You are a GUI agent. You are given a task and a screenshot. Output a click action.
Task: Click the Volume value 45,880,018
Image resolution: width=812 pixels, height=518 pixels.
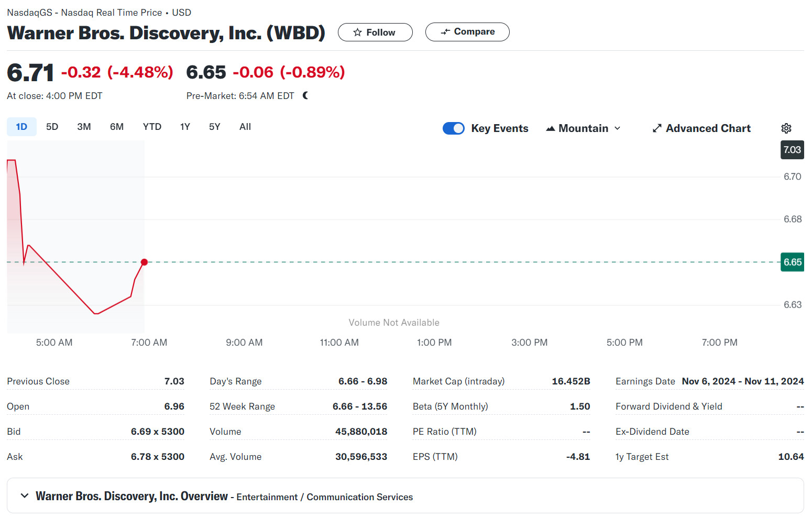[x=361, y=432]
